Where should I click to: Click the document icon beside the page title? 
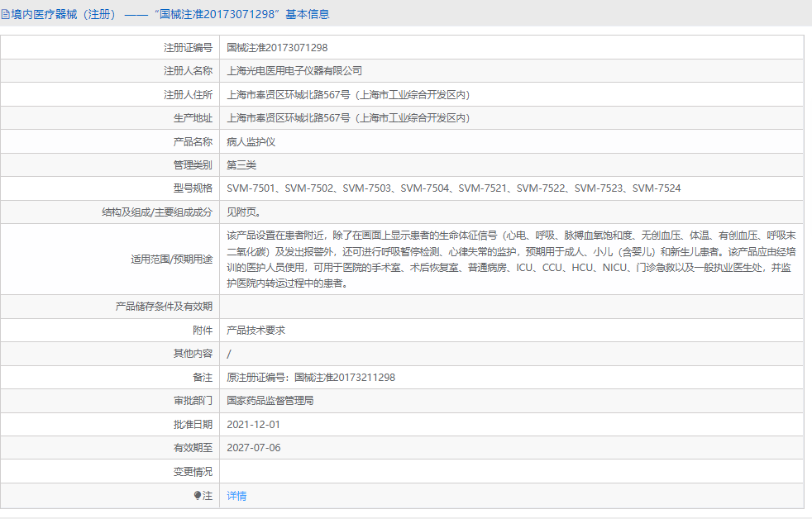(x=5, y=15)
